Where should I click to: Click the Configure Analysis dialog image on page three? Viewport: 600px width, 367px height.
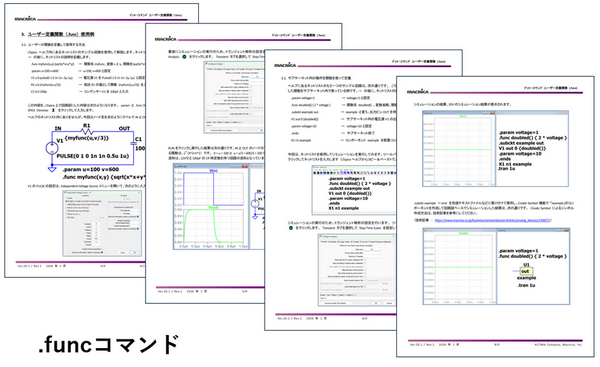click(357, 270)
